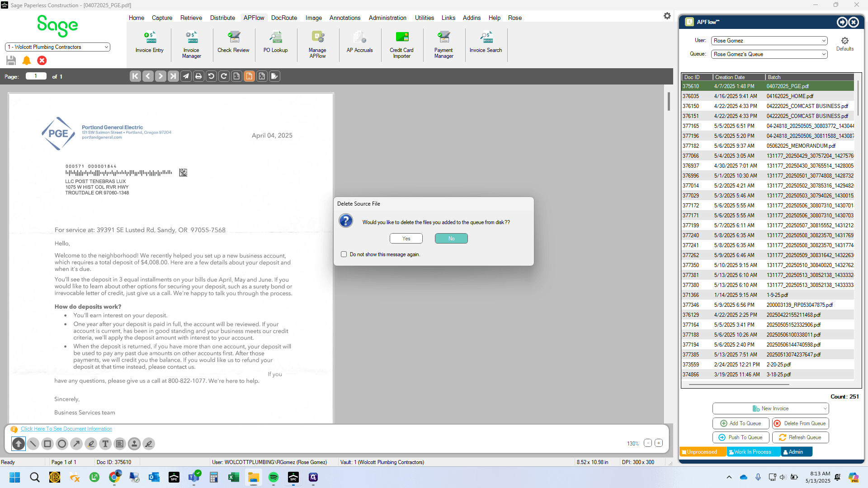Viewport: 868px width, 488px height.
Task: Click Yes in Delete Source File dialog
Action: [x=406, y=239]
